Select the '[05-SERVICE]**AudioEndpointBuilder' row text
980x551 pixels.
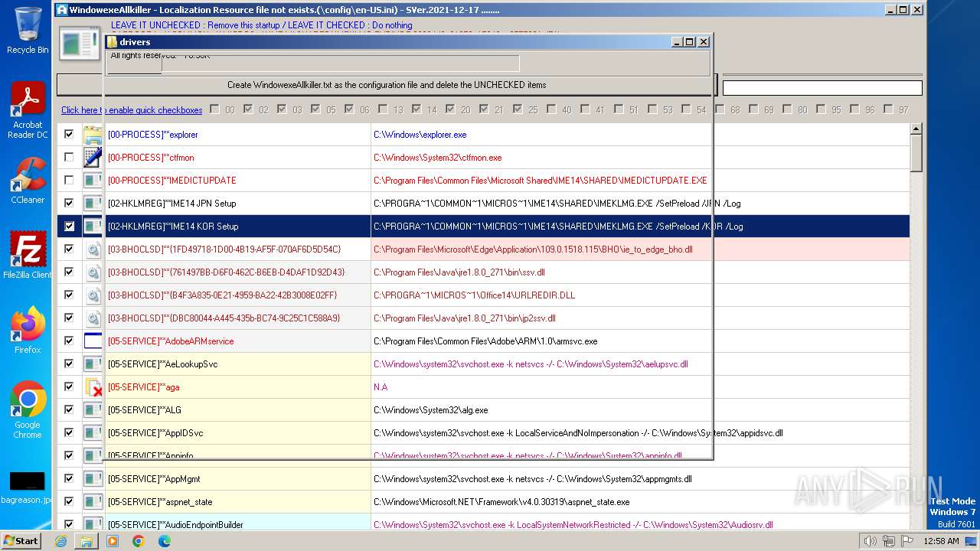[x=175, y=525]
